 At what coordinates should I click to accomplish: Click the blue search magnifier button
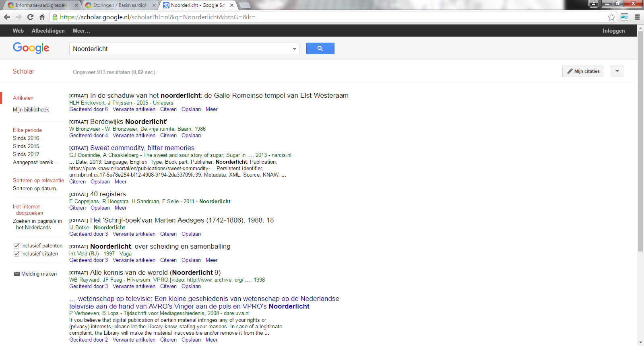pyautogui.click(x=320, y=49)
